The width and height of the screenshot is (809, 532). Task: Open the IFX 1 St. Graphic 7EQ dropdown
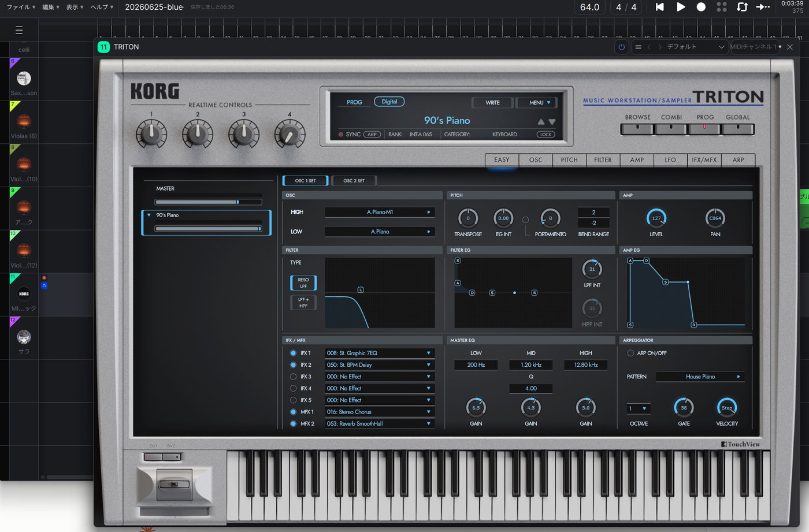379,353
